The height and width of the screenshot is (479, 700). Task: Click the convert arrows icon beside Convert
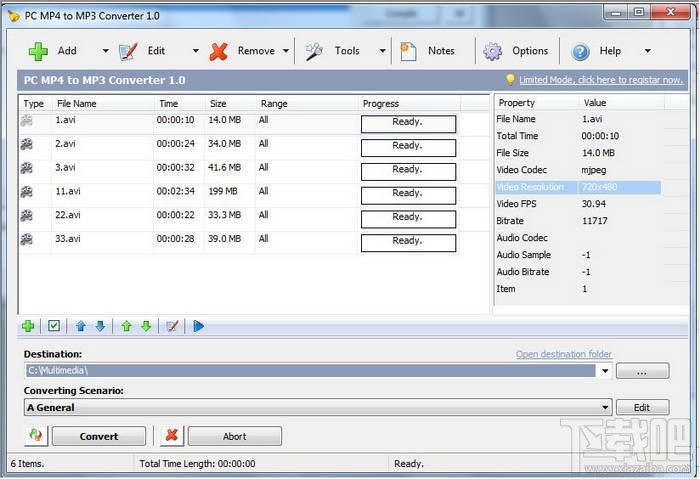tap(36, 435)
